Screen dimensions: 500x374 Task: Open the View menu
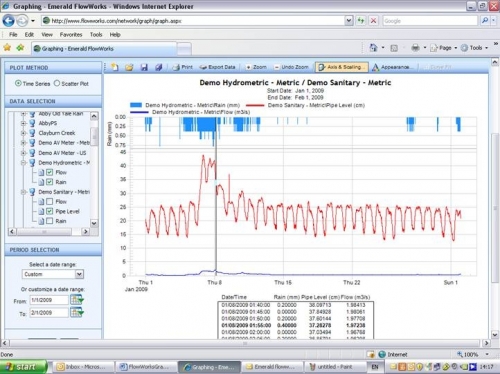(x=47, y=35)
